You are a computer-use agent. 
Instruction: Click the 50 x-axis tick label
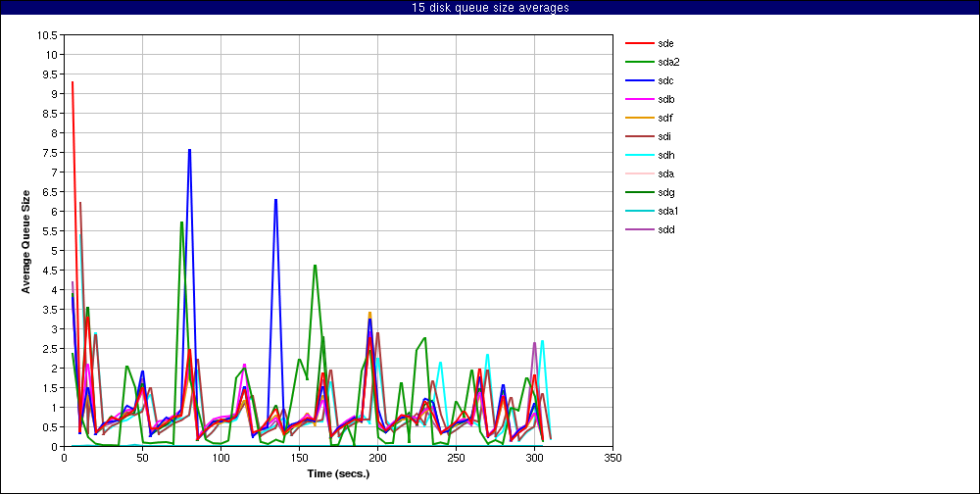coord(142,458)
